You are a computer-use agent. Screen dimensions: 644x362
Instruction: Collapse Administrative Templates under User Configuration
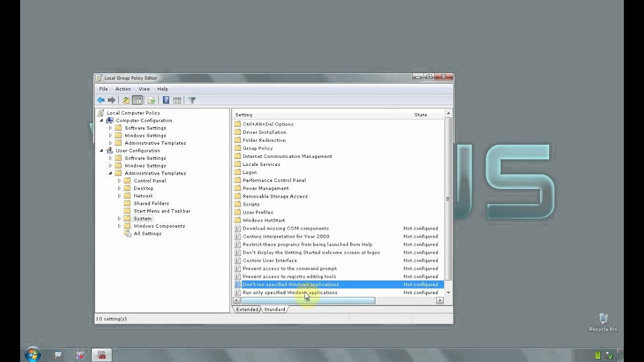pos(110,173)
